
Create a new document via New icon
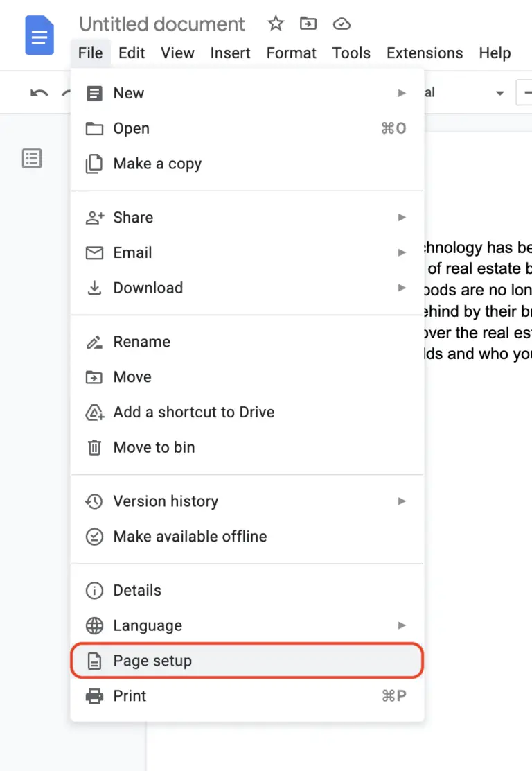pyautogui.click(x=94, y=93)
